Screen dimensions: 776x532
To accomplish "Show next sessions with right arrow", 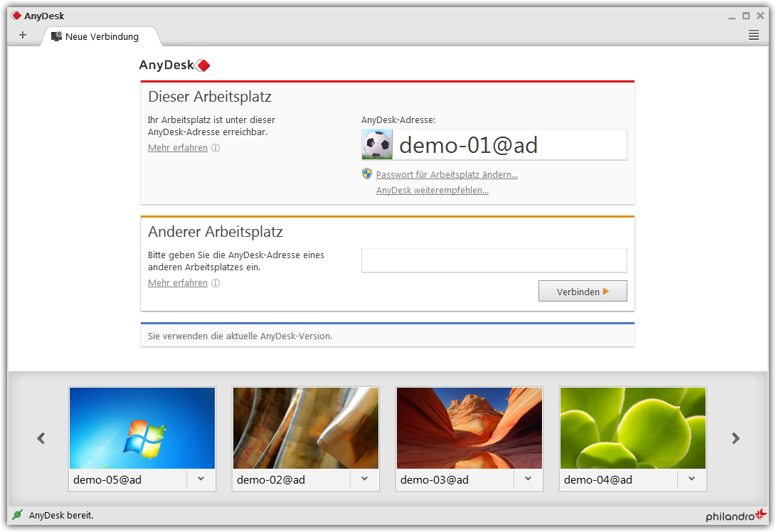I will tap(735, 438).
